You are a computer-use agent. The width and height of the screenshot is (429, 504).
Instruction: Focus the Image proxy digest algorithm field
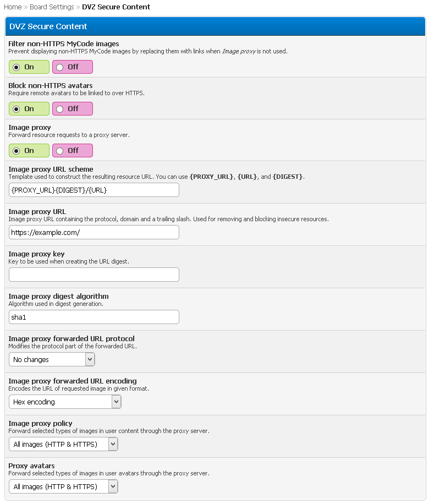(94, 317)
